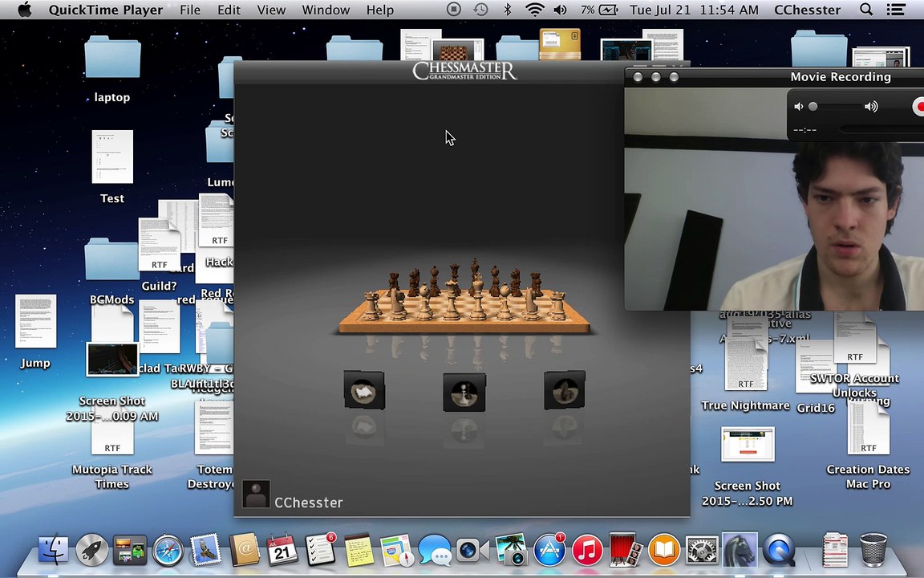Viewport: 924px width, 578px height.
Task: Click the right knight icon in Chessmaster
Action: [565, 390]
